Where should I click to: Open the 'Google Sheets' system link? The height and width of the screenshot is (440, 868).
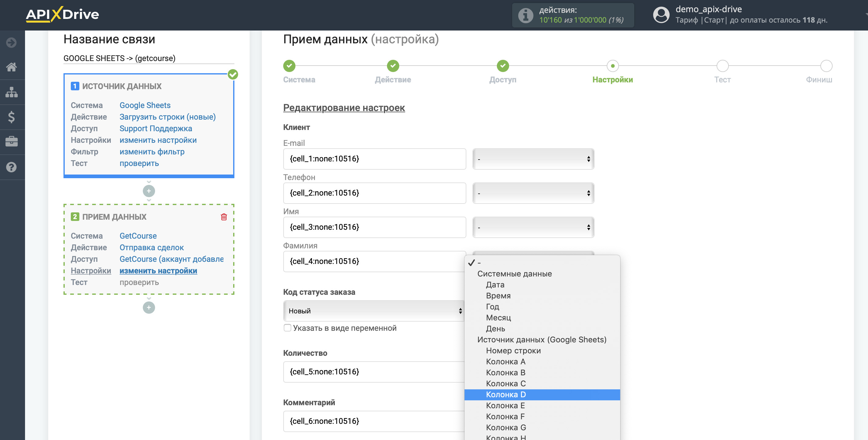[x=145, y=105]
